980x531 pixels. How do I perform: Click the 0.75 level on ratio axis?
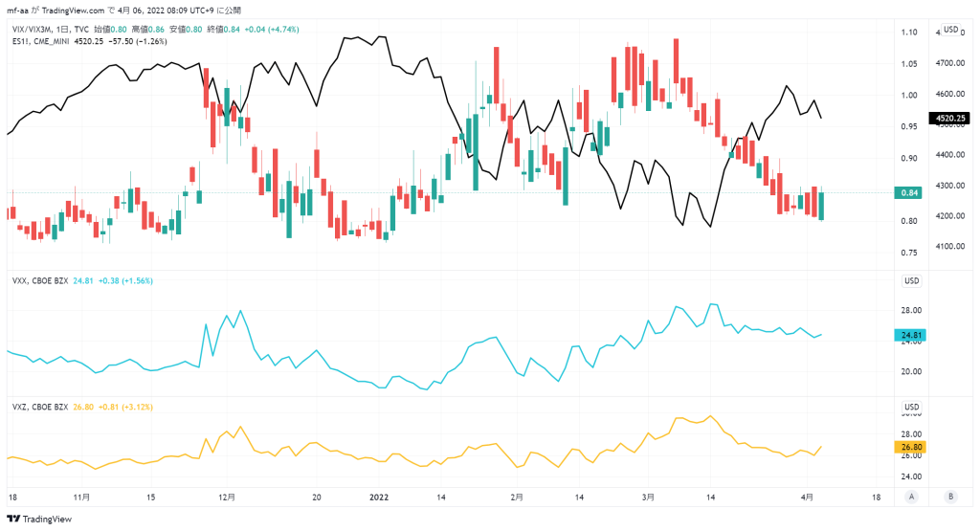click(909, 253)
